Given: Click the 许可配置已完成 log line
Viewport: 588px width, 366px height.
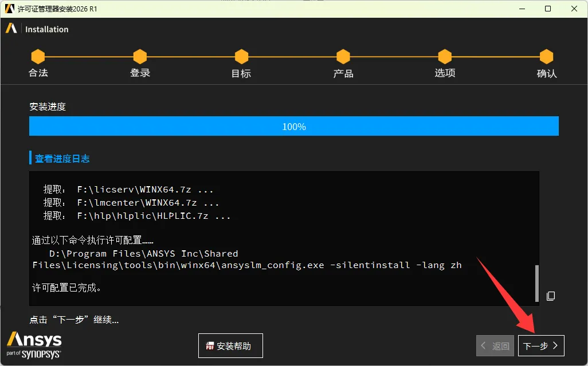Looking at the screenshot, I should [66, 288].
